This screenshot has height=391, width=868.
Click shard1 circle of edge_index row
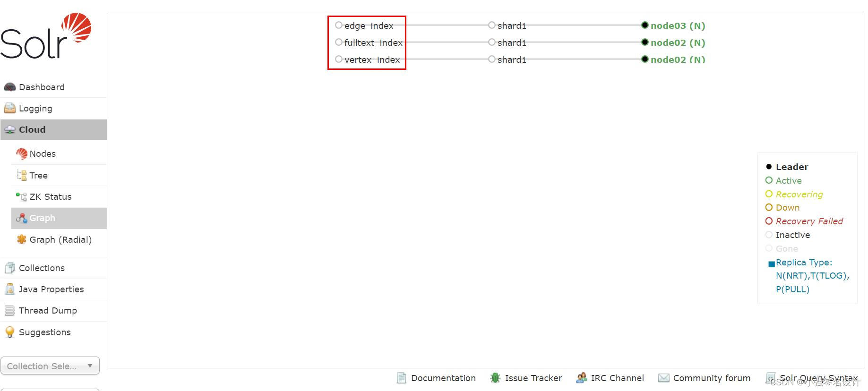tap(492, 25)
